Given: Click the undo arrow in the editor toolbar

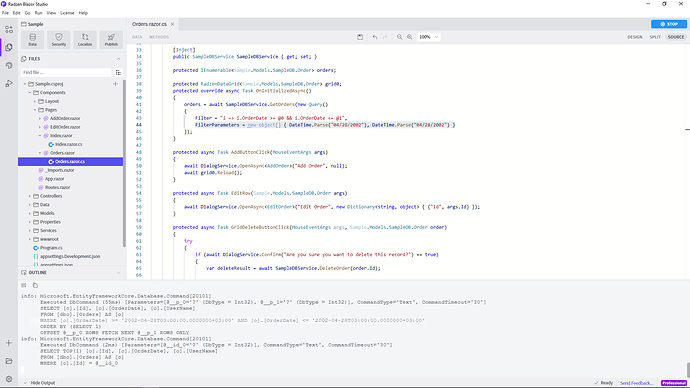Looking at the screenshot, I should [375, 37].
